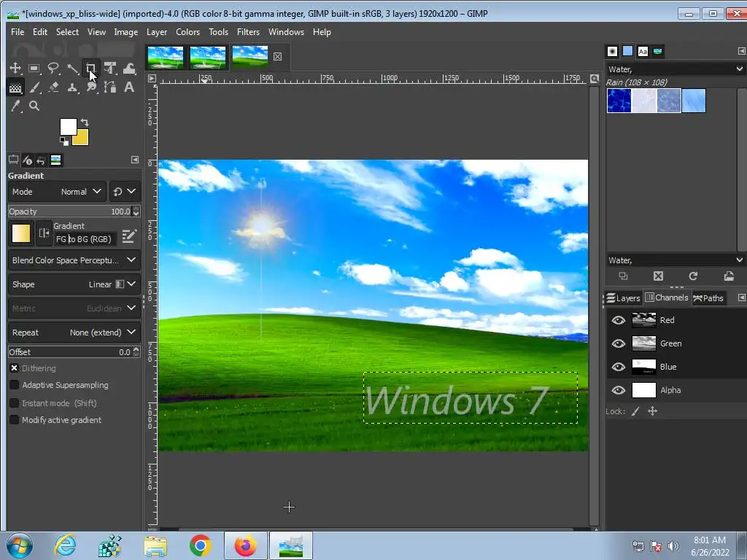
Task: Select the Crop tool
Action: [91, 68]
